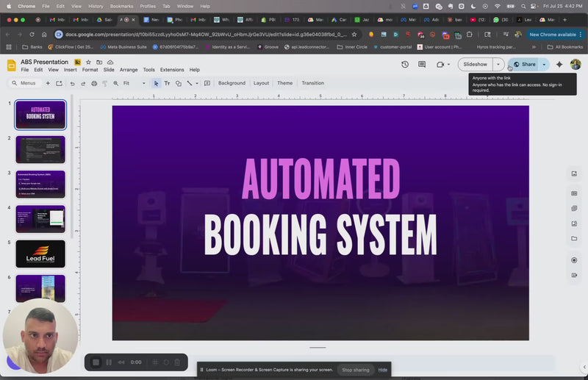Open version history clock icon
This screenshot has width=588, height=380.
coord(405,65)
